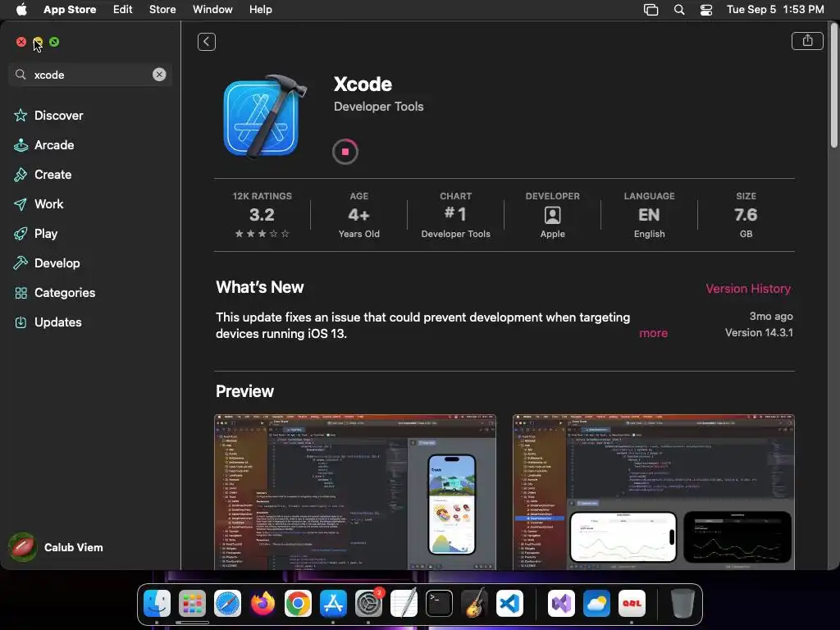Viewport: 840px width, 630px height.
Task: Open first Xcode preview screenshot with iPhone
Action: coord(355,492)
